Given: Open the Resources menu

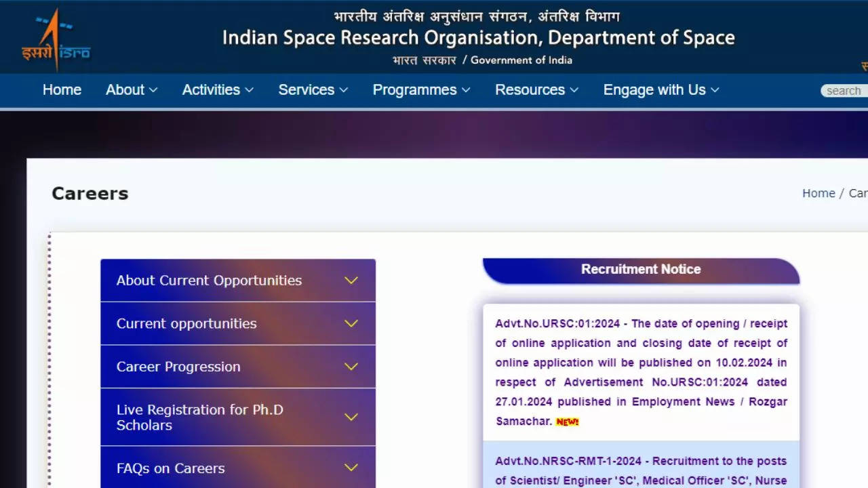Looking at the screenshot, I should [x=536, y=90].
